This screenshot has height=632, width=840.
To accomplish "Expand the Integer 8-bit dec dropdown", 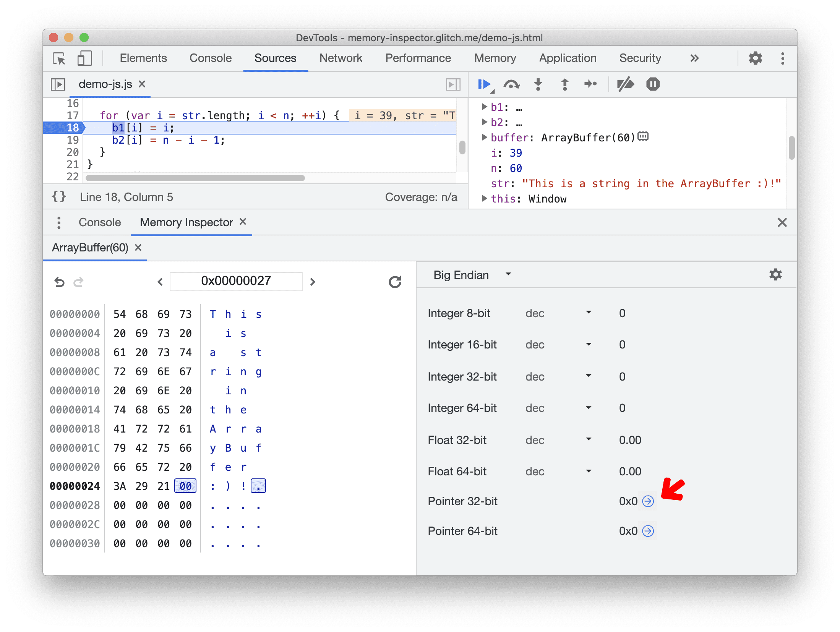I will pos(589,312).
